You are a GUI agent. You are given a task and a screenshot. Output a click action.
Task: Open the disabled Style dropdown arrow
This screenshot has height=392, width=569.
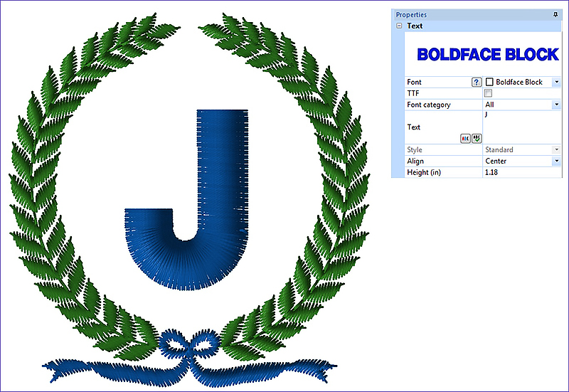pos(555,150)
